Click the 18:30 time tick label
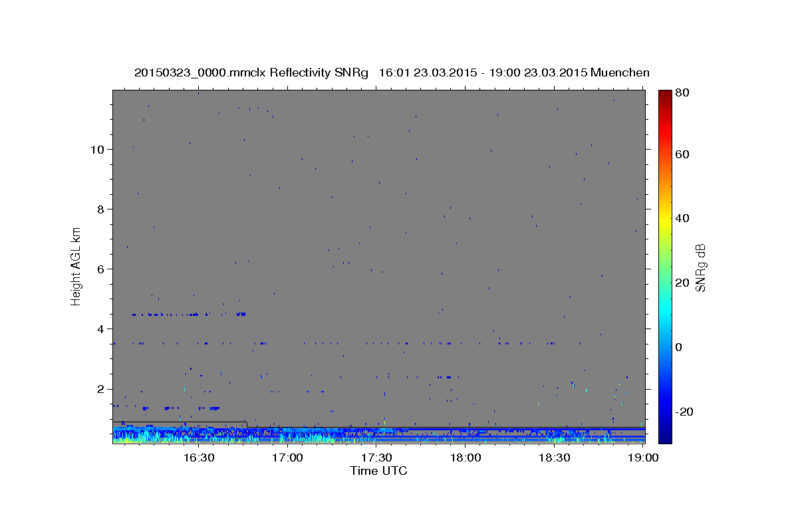Viewport: 798px width, 532px height. (554, 458)
